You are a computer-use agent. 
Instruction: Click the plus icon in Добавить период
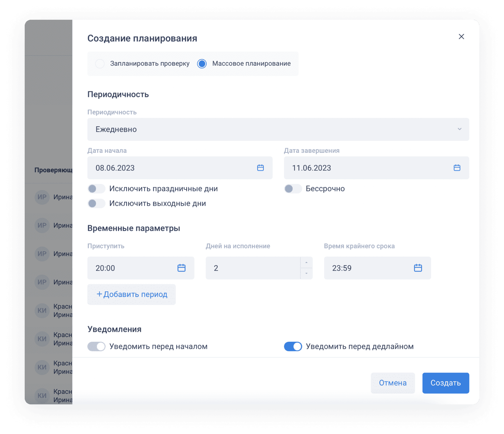point(99,294)
